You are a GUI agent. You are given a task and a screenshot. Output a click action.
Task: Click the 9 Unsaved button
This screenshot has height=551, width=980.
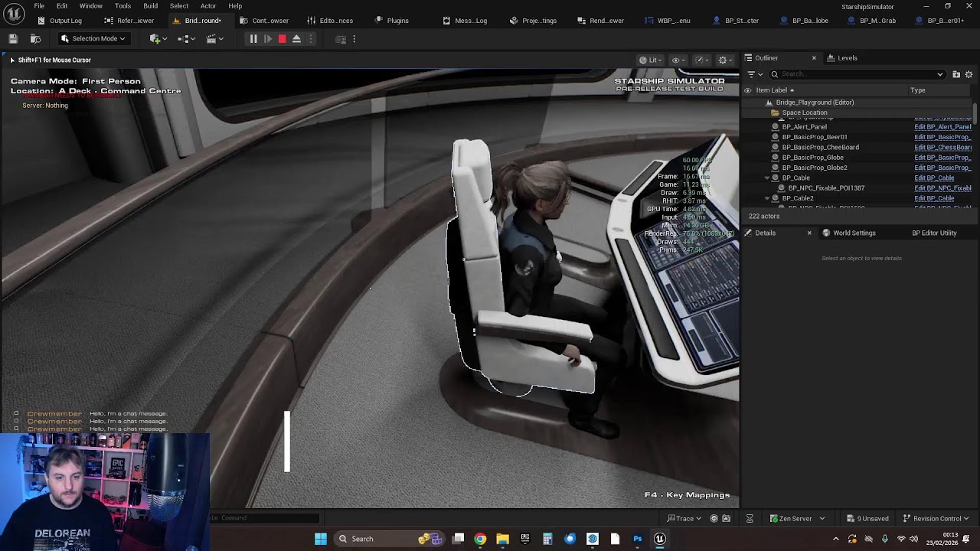coord(867,519)
